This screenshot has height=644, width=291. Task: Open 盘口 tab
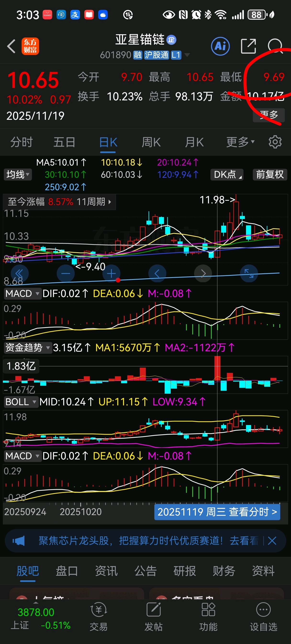(67, 571)
